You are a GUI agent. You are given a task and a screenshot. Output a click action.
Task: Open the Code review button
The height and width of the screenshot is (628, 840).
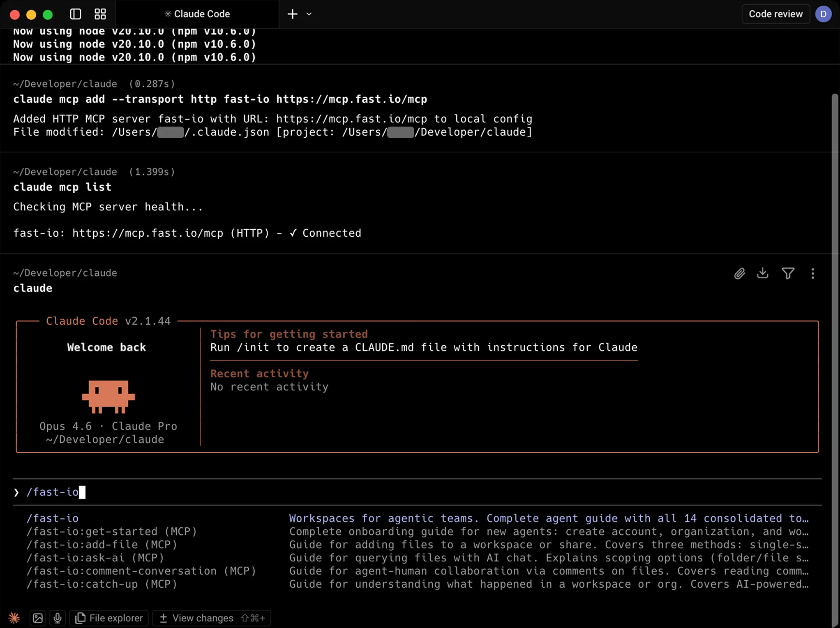click(775, 14)
